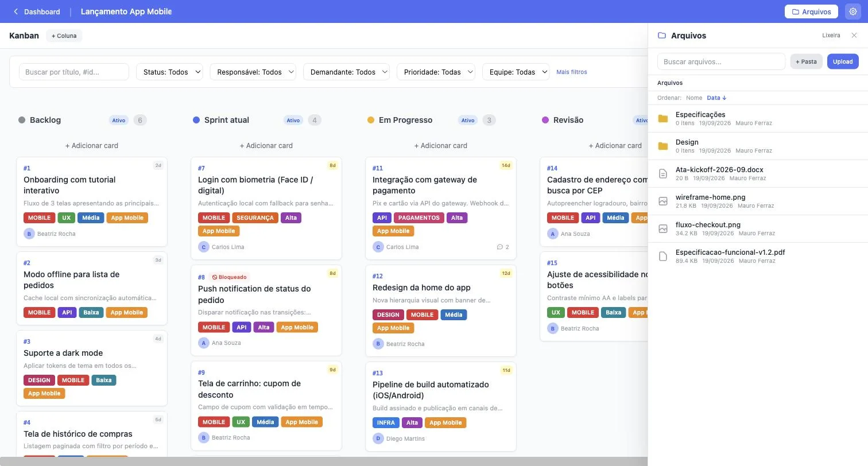Select the Especificacao-funcional-v1.2.pdf file icon
868x466 pixels.
click(x=663, y=256)
